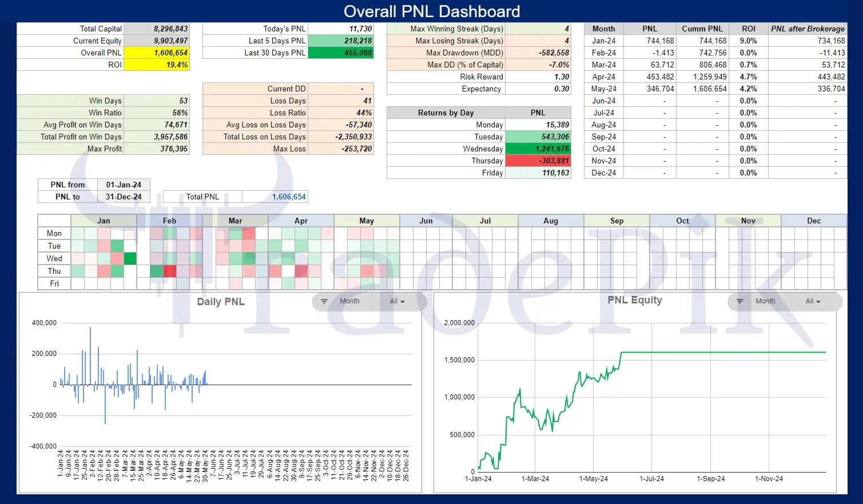Click Total Loss on Loss Days value -2,350,933
This screenshot has width=863, height=504.
pos(341,137)
